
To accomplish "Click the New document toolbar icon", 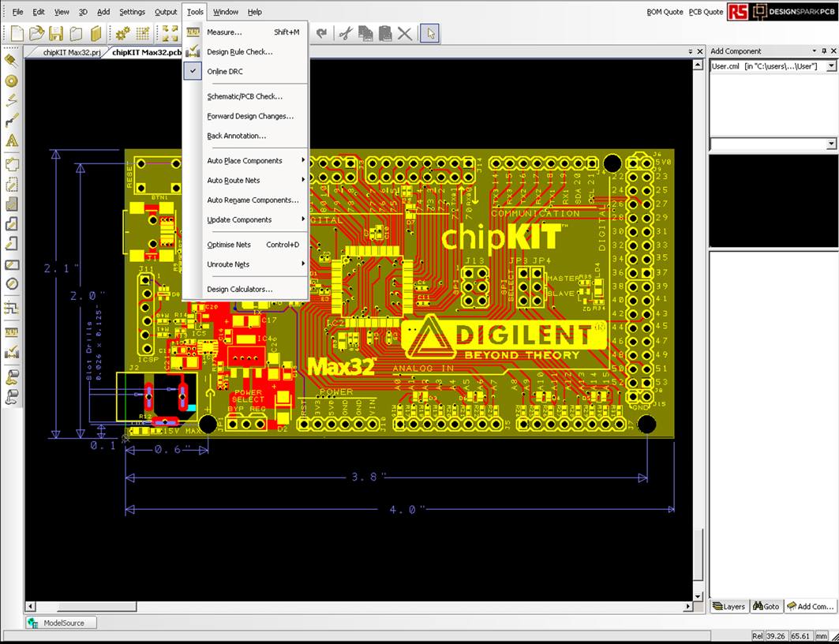I will (x=17, y=33).
